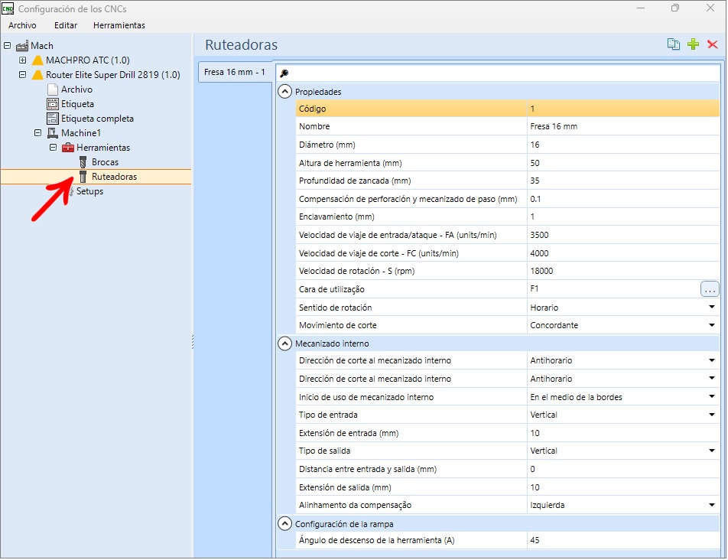The height and width of the screenshot is (560, 728).
Task: Expand the MACHPRO ATC (1.0) node
Action: pyautogui.click(x=22, y=60)
